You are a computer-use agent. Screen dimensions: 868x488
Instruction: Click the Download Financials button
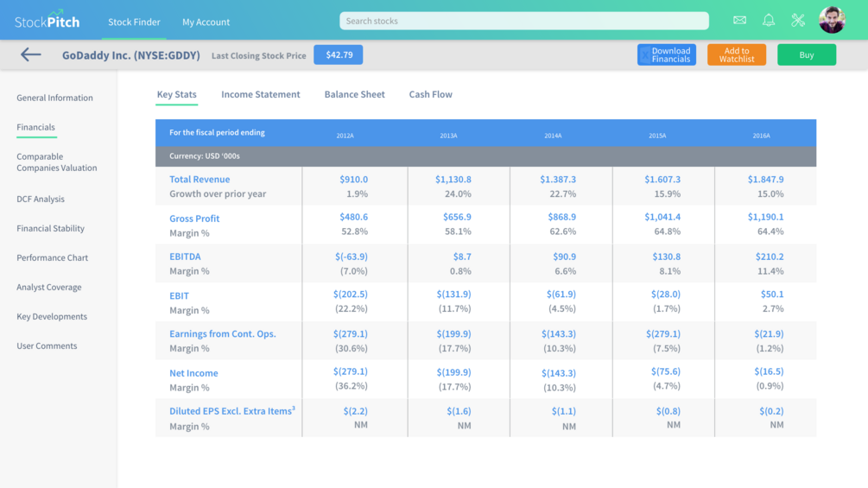tap(667, 54)
